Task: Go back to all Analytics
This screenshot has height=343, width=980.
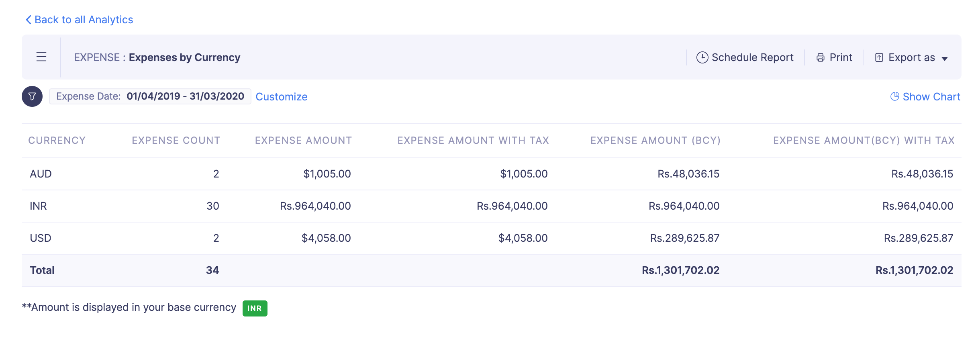Action: coord(84,20)
